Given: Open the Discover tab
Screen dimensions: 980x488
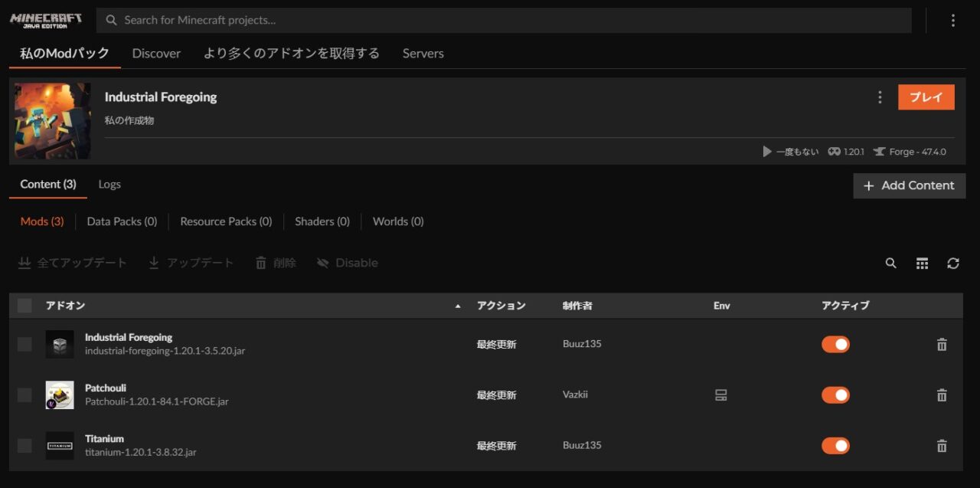Looking at the screenshot, I should coord(156,54).
